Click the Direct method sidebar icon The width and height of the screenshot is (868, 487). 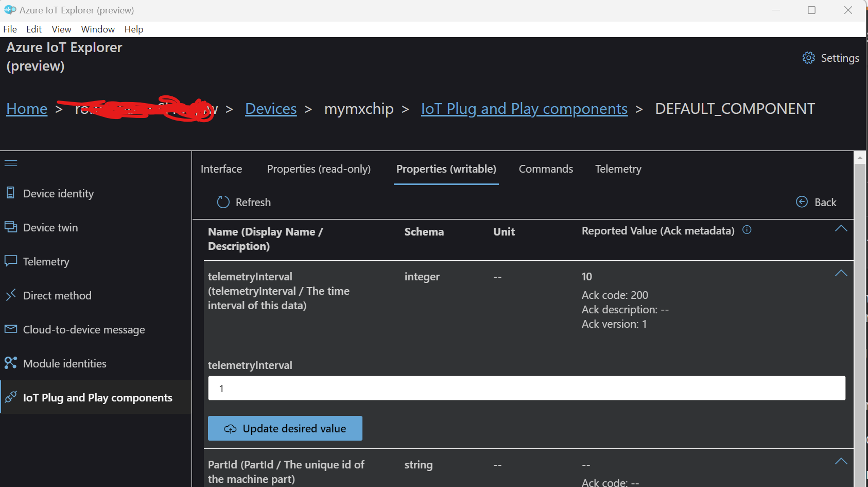click(x=10, y=295)
